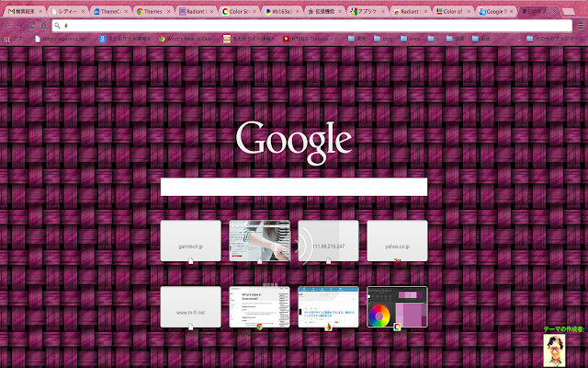The width and height of the screenshot is (588, 368).
Task: Go forward with the forward arrow
Action: [19, 26]
